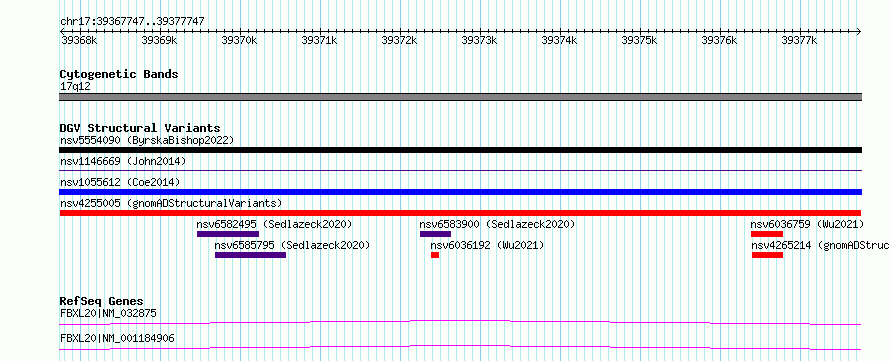Click the nsv6583900 (Sedlazeck2020) purple bar

tap(435, 234)
